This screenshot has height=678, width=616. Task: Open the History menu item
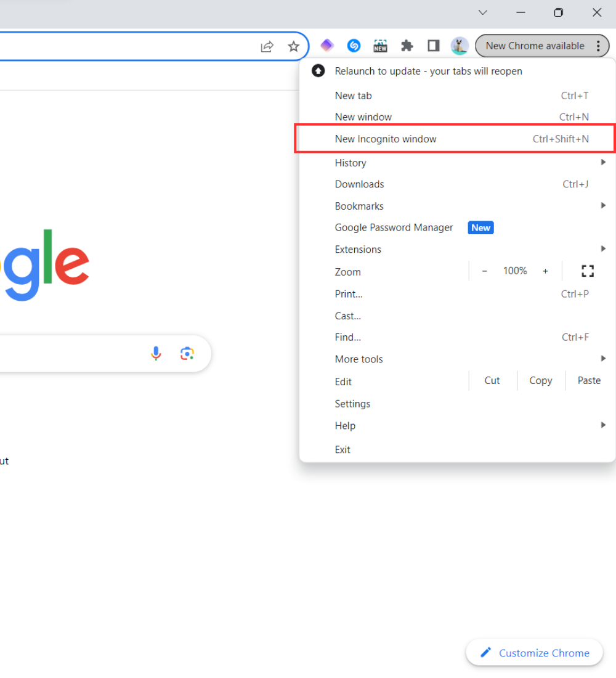click(457, 163)
